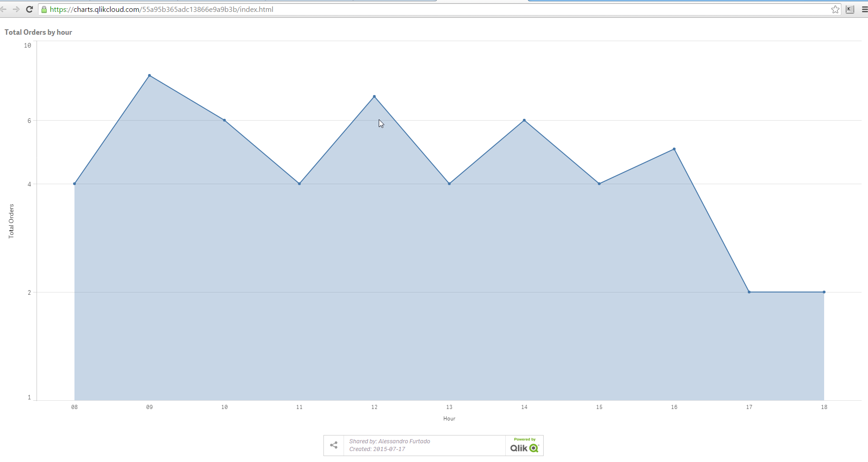Image resolution: width=868 pixels, height=462 pixels.
Task: Click x-axis label 14
Action: click(524, 407)
